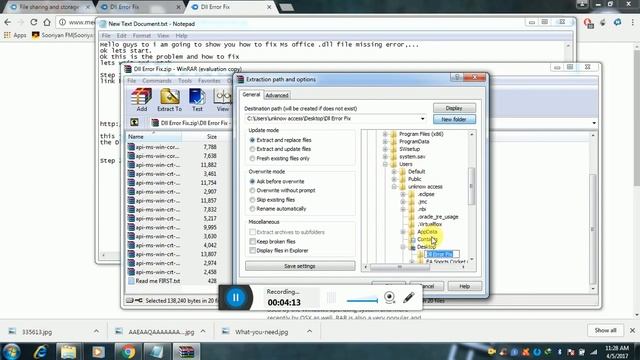
Task: Expand Program Files (x86) tree node
Action: point(385,134)
